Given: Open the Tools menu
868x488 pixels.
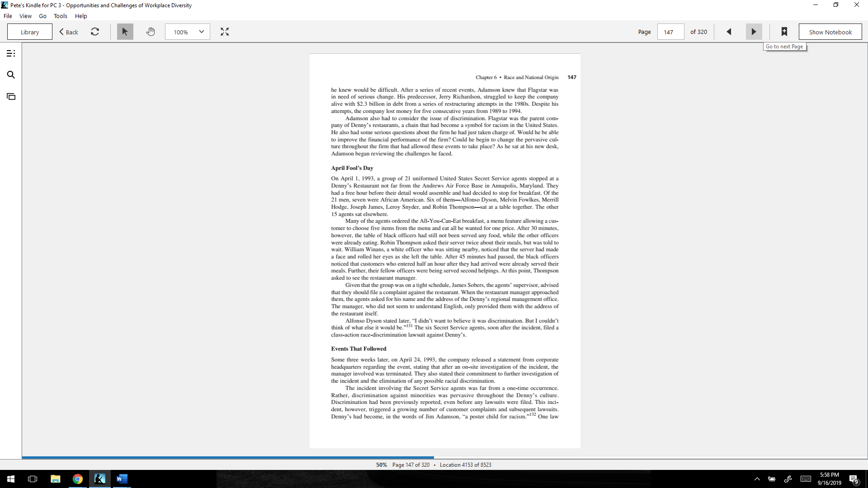Looking at the screenshot, I should coord(60,16).
